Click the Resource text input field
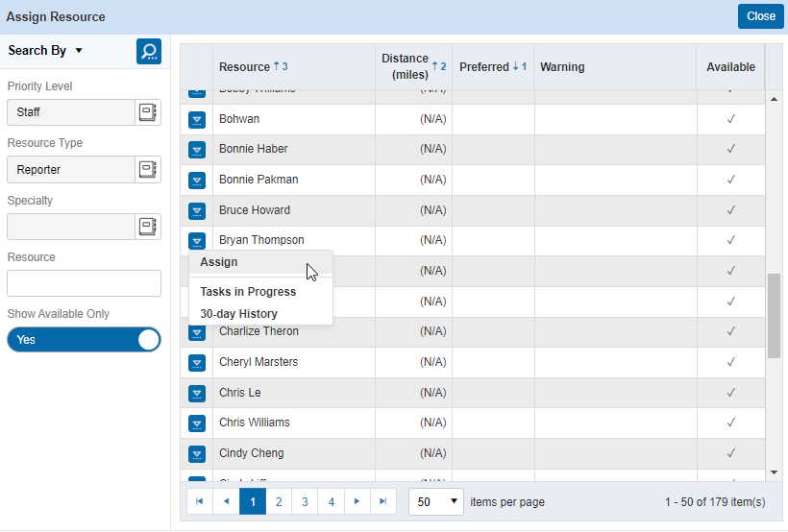 click(x=84, y=283)
